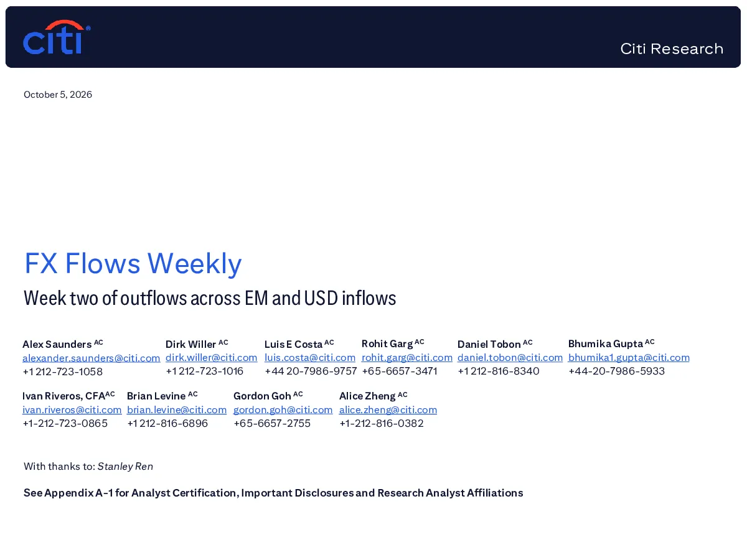Click the phone number '+65-6657-3471'

click(400, 371)
